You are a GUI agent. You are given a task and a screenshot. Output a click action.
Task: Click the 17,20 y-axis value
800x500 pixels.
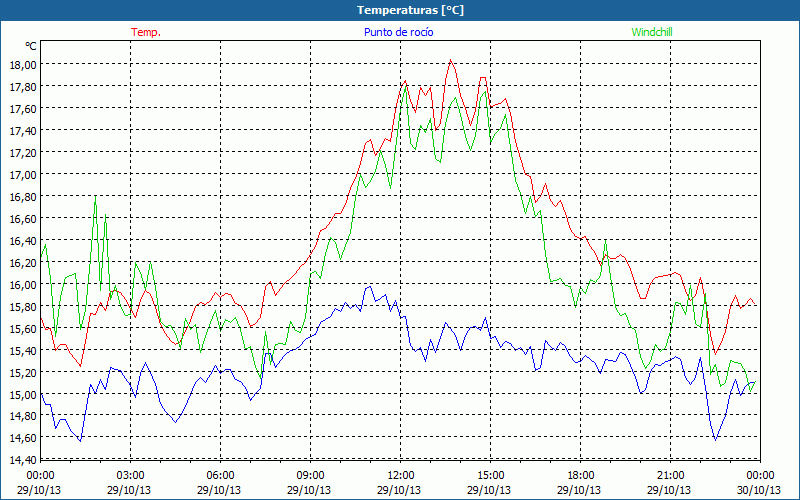click(23, 153)
